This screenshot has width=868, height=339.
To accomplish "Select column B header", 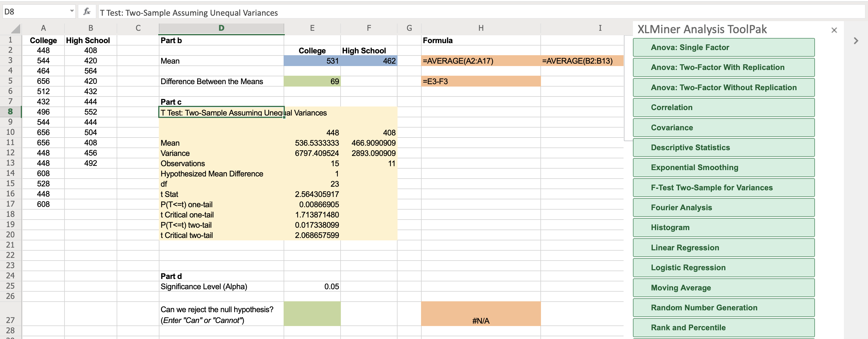I will pyautogui.click(x=91, y=28).
